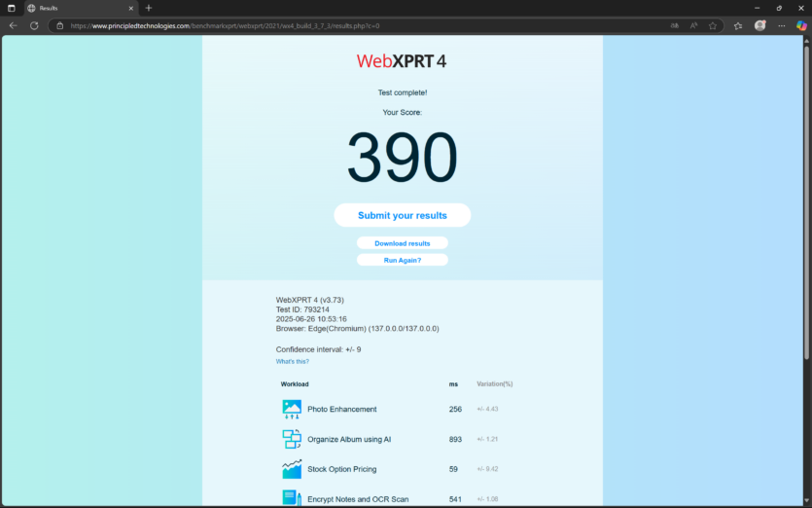Open the favorites list icon
The height and width of the screenshot is (508, 812).
pos(738,25)
